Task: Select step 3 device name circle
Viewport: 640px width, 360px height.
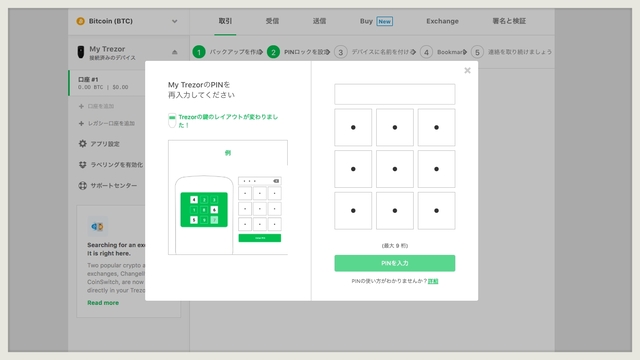Action: click(x=340, y=52)
